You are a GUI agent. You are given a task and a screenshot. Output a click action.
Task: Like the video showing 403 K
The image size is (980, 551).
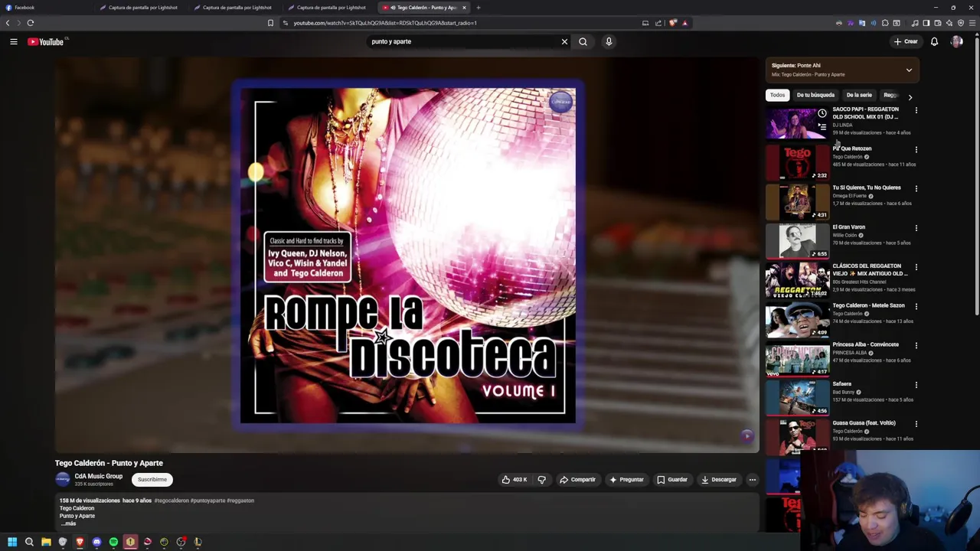pos(514,480)
